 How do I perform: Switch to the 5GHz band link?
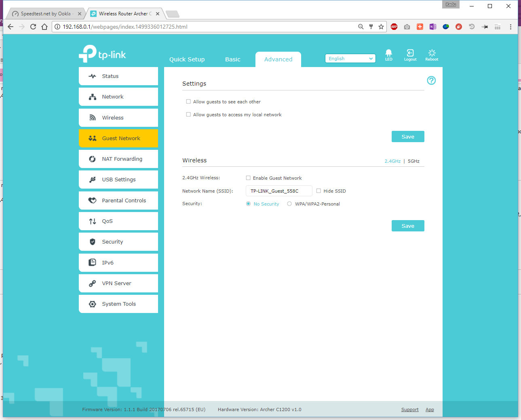[x=413, y=161]
